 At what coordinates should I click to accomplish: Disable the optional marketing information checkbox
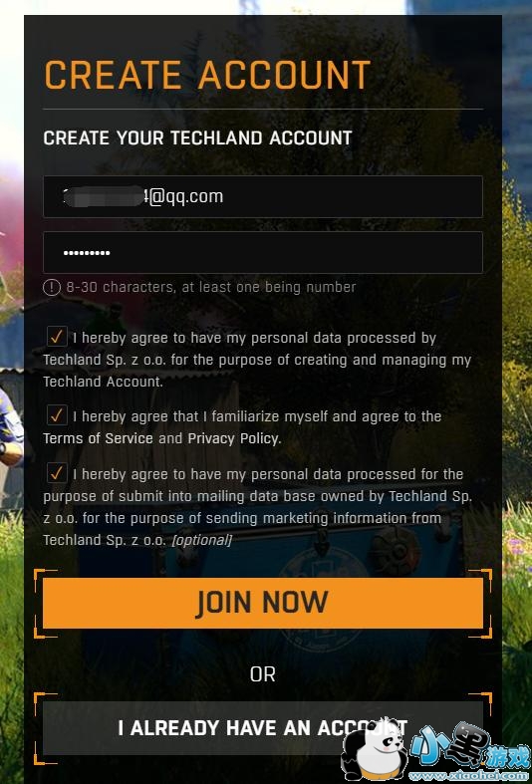click(x=57, y=472)
